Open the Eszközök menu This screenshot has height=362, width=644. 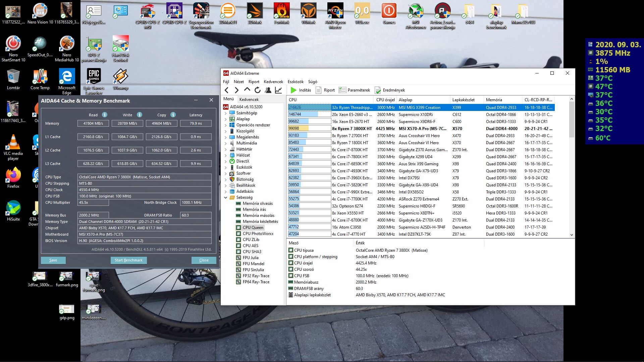295,82
